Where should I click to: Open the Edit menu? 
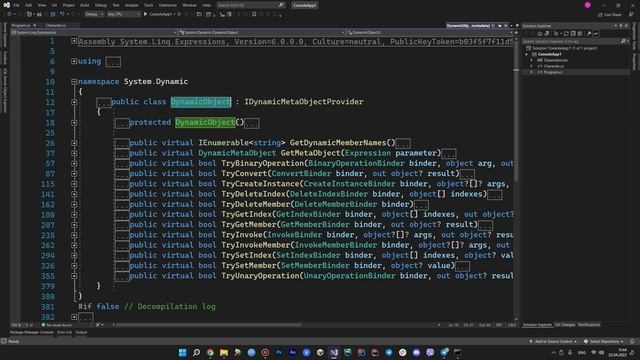click(x=29, y=5)
